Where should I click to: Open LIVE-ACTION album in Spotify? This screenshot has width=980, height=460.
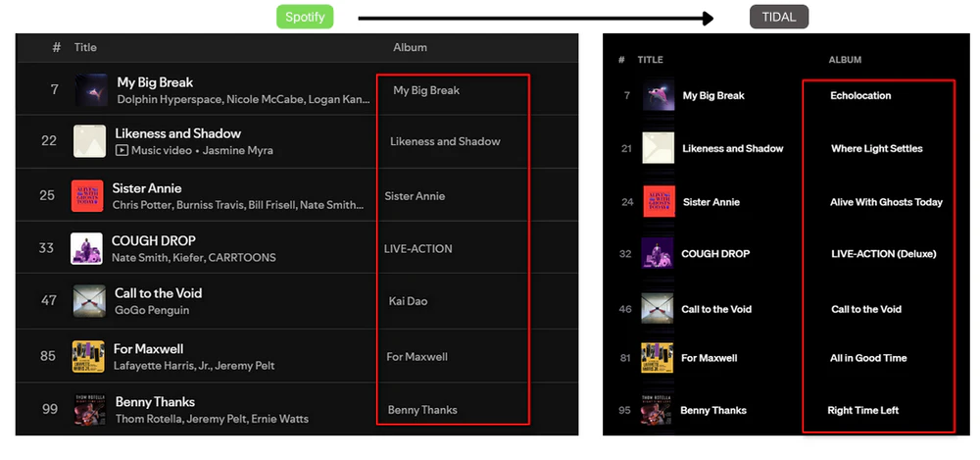418,248
